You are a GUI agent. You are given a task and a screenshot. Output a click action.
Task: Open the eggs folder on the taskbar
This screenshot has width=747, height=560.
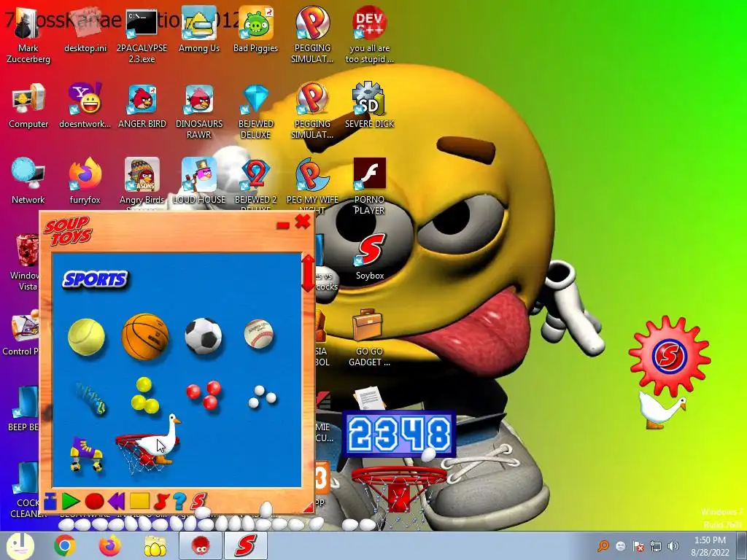coord(155,545)
